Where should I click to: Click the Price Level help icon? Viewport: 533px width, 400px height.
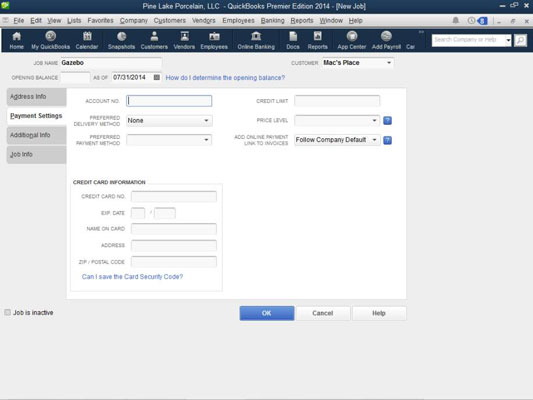[x=388, y=120]
